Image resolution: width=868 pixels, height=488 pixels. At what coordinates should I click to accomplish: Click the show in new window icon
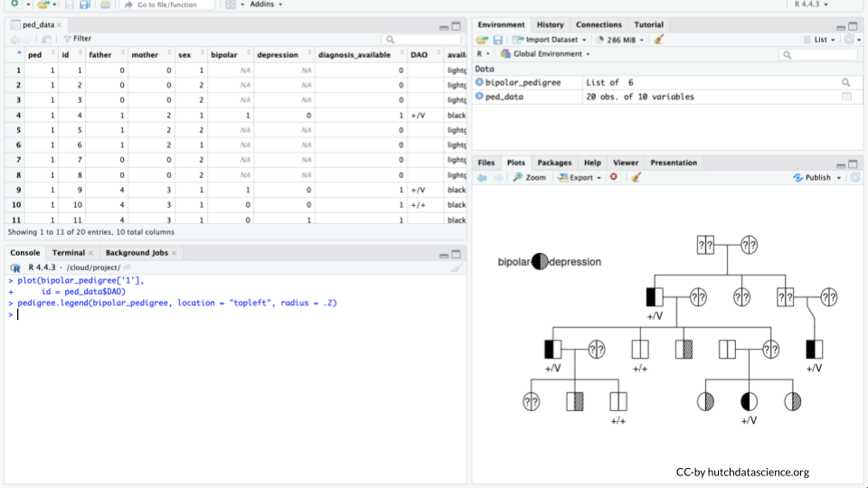pos(46,39)
